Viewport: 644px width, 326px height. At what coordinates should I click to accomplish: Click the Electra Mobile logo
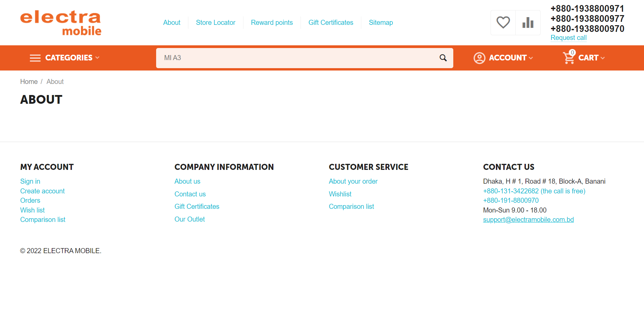61,22
